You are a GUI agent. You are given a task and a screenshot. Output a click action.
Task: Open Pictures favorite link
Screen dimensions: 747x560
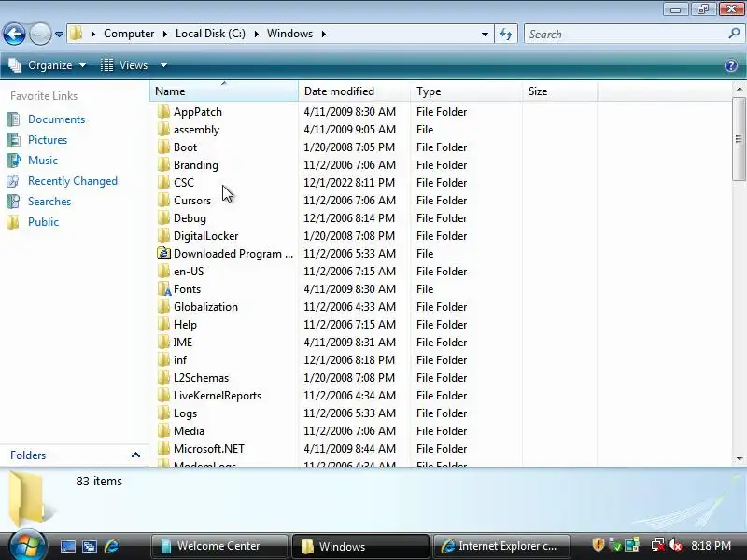tap(48, 140)
